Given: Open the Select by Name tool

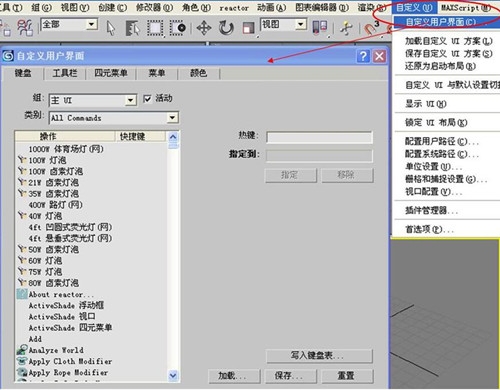Looking at the screenshot, I should tap(132, 28).
